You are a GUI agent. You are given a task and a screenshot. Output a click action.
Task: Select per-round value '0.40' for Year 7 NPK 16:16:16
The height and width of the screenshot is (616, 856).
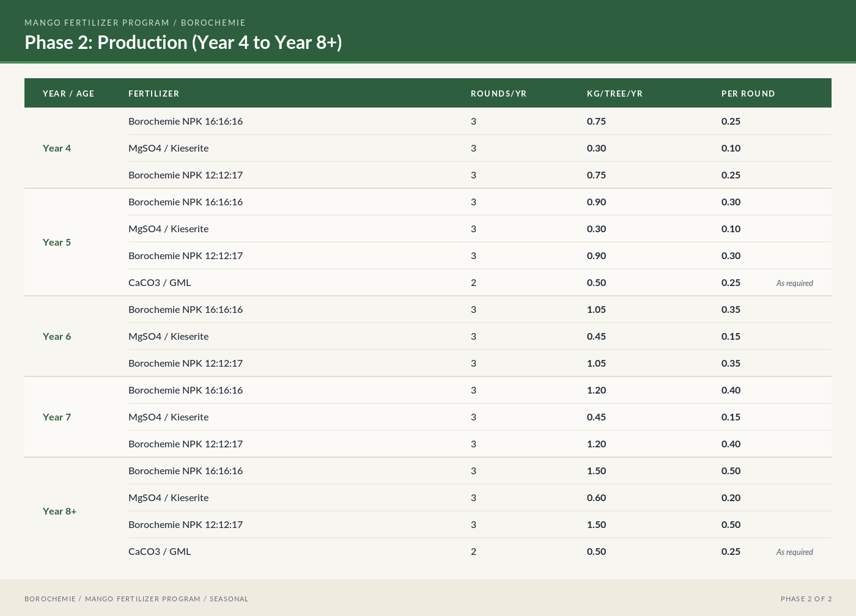(x=731, y=390)
